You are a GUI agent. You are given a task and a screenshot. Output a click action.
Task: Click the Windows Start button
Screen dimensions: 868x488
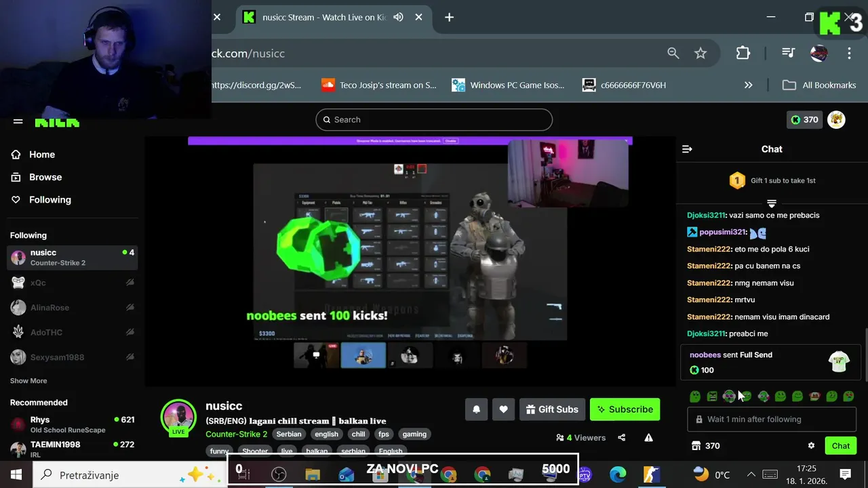[16, 474]
